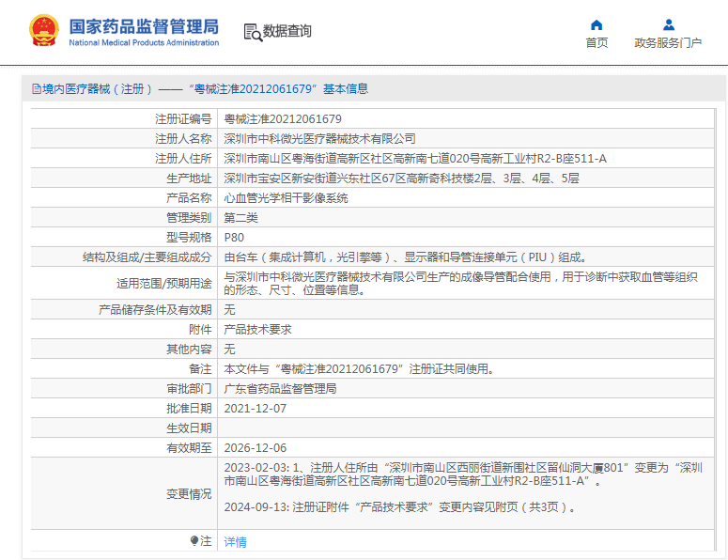Click the 管理类别 label
This screenshot has width=728, height=560.
tap(189, 217)
